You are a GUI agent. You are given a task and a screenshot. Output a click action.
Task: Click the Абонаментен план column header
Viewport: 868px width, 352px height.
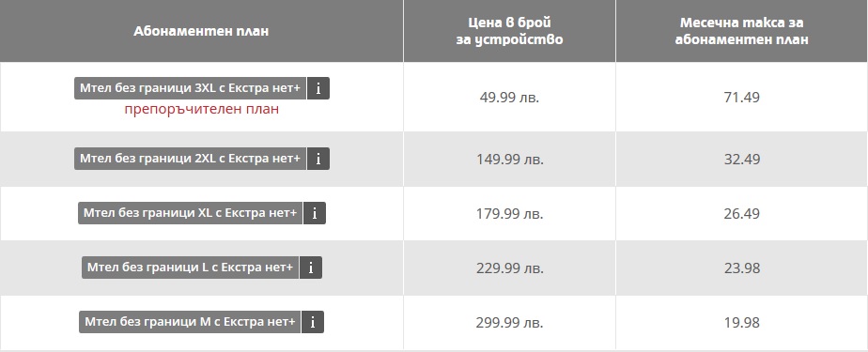[x=201, y=31]
